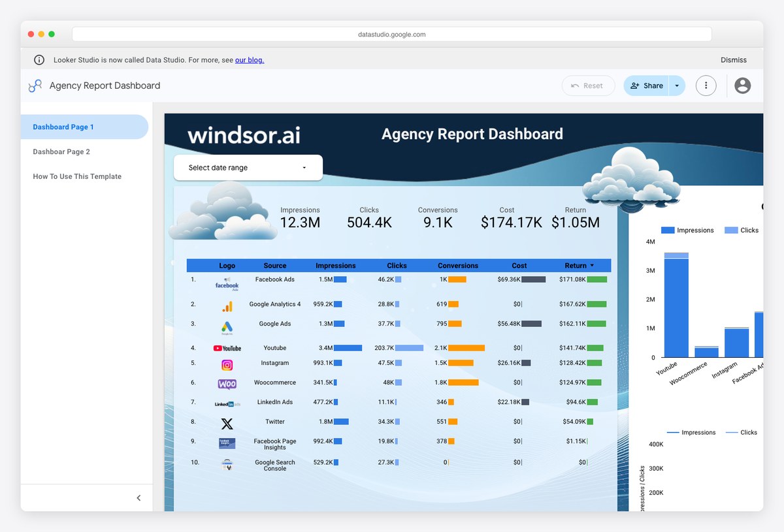Open the three-dot more options menu
Screen dimensions: 784x532
point(706,86)
